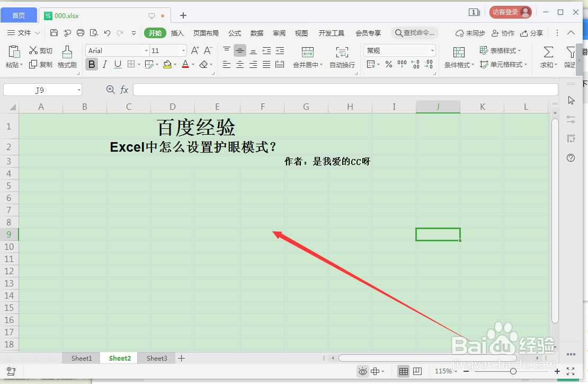The height and width of the screenshot is (384, 588).
Task: Undo the last action
Action: (107, 33)
